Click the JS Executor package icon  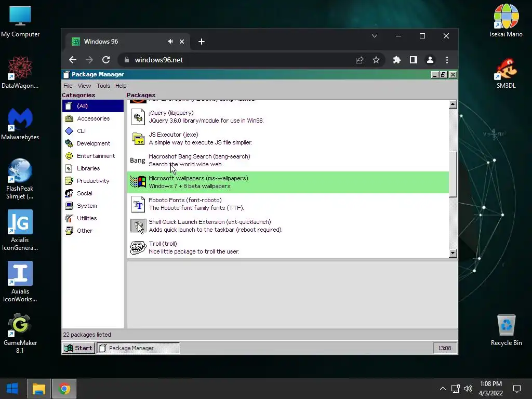(138, 139)
